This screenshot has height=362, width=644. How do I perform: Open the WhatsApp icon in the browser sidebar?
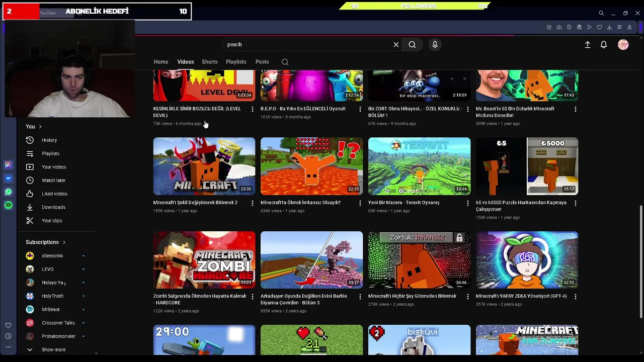[8, 192]
